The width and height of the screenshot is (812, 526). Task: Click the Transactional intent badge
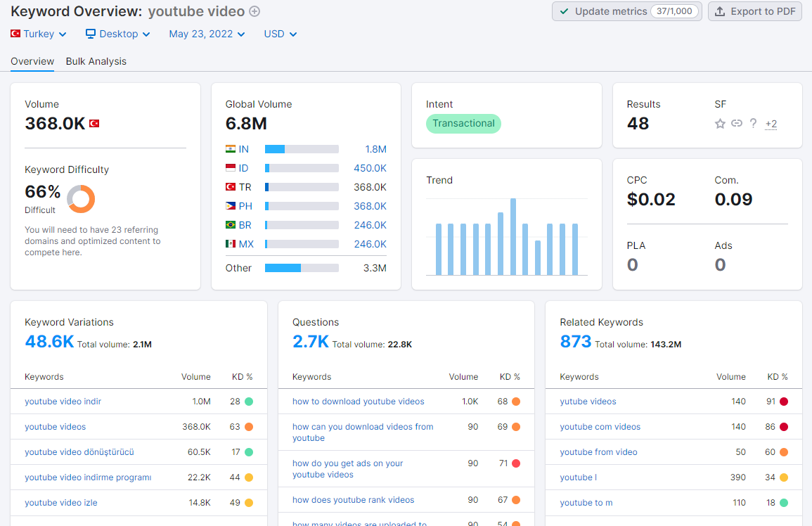(463, 123)
